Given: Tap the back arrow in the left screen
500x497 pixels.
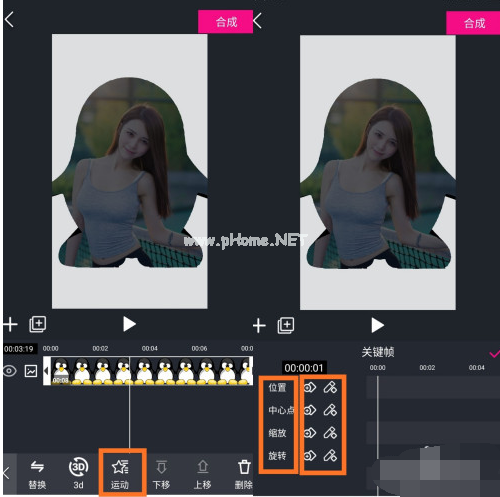Looking at the screenshot, I should coord(9,20).
